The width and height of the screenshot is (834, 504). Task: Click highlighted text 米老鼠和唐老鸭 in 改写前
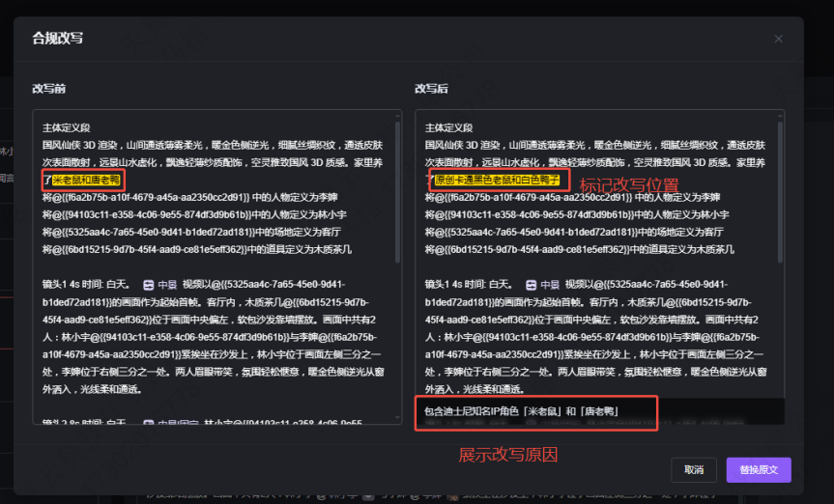coord(86,181)
